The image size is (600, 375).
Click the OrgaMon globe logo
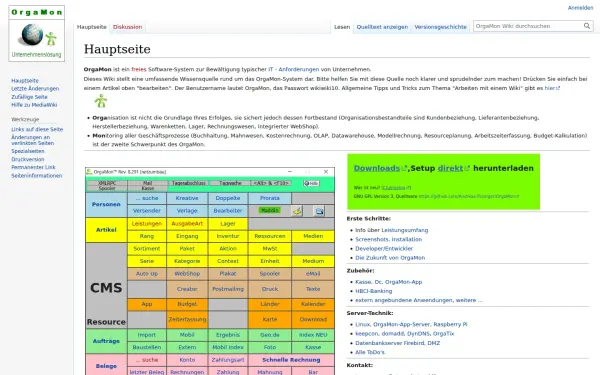point(36,33)
